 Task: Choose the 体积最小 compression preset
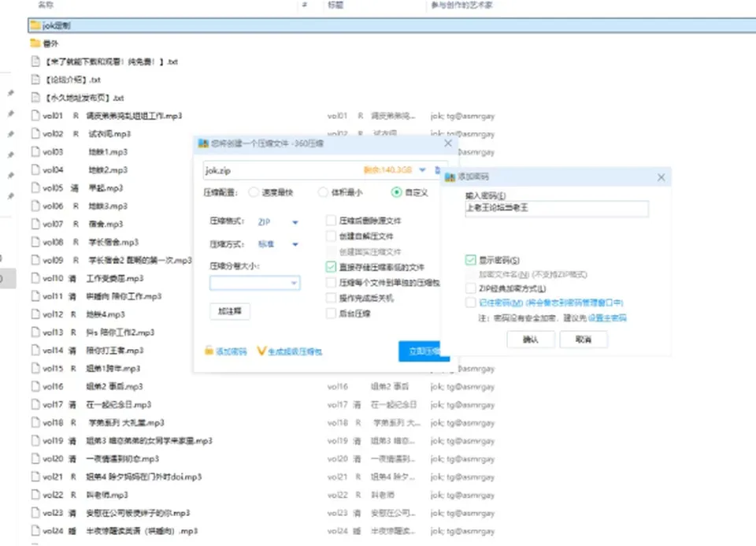(x=323, y=192)
